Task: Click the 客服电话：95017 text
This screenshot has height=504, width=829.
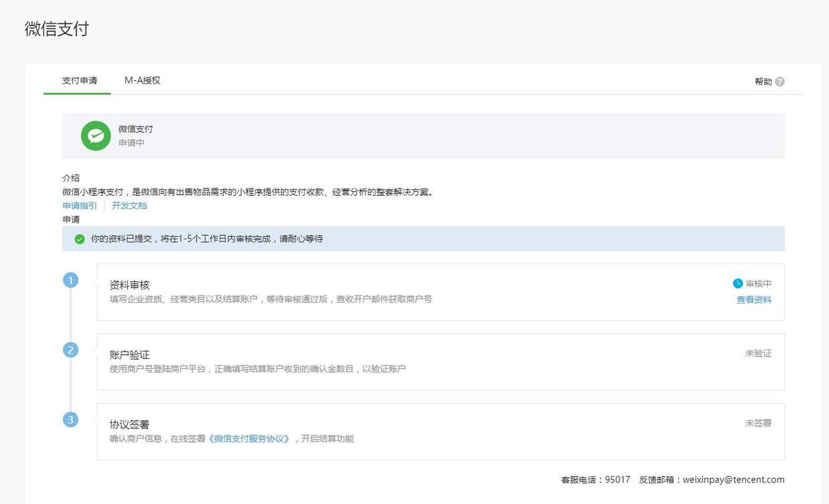Action: click(x=596, y=480)
